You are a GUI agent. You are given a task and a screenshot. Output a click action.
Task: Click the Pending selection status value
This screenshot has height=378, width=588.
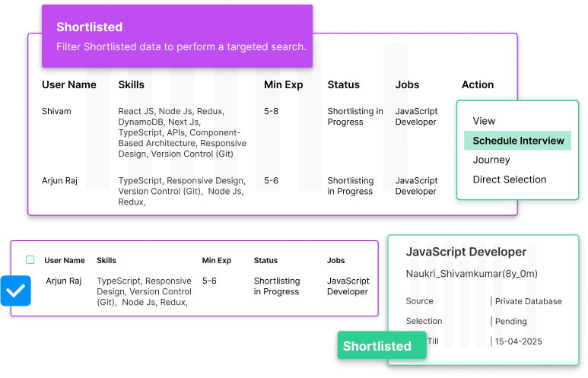(511, 321)
